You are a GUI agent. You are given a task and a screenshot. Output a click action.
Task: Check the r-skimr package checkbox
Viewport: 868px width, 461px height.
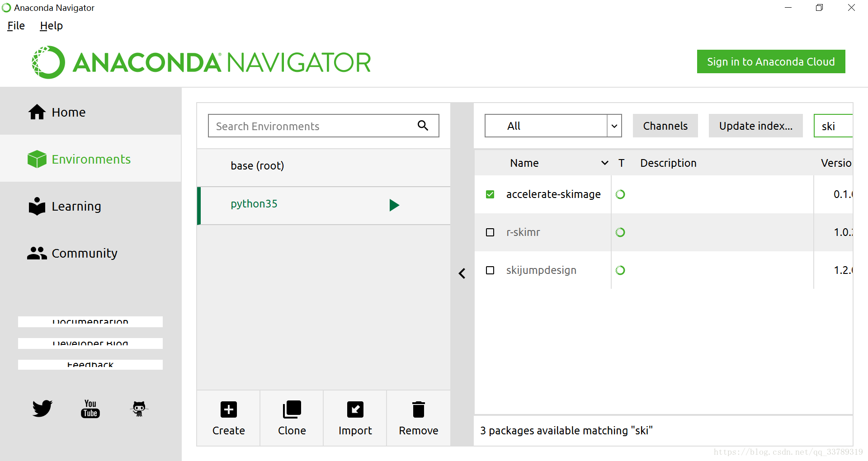tap(490, 232)
